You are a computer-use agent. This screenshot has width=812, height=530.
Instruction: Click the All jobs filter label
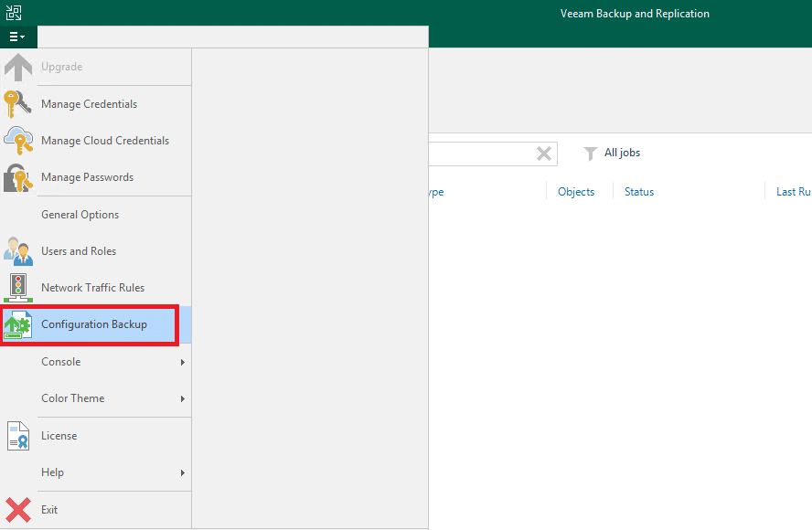[622, 153]
